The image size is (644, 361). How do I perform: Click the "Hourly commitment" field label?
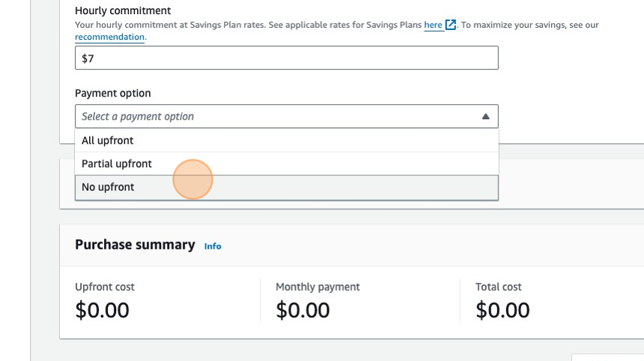click(123, 10)
